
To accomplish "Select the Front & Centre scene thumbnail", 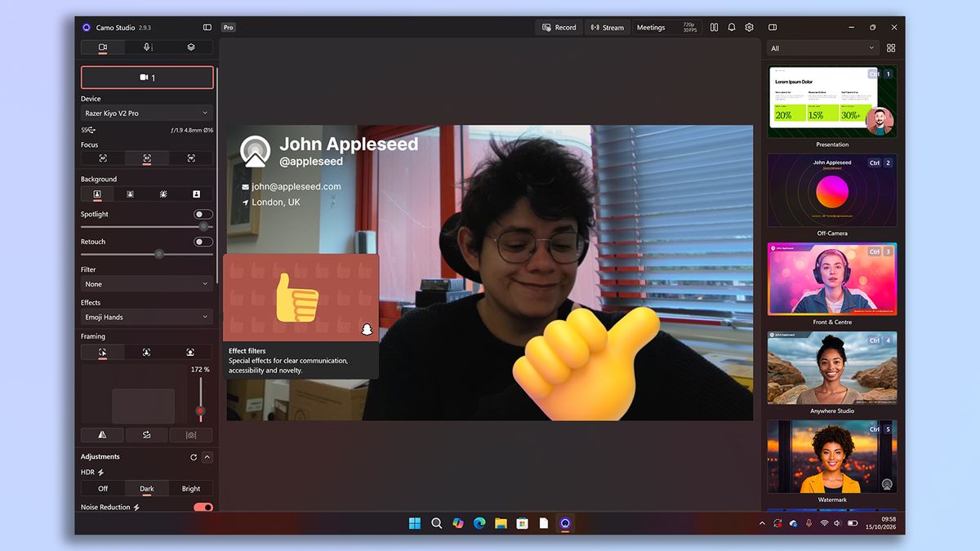I will (832, 279).
